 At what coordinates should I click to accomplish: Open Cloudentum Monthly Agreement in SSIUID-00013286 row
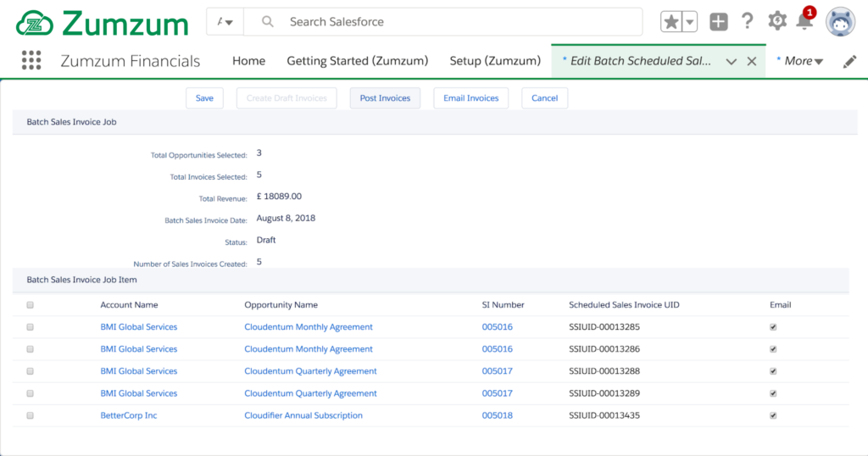309,349
